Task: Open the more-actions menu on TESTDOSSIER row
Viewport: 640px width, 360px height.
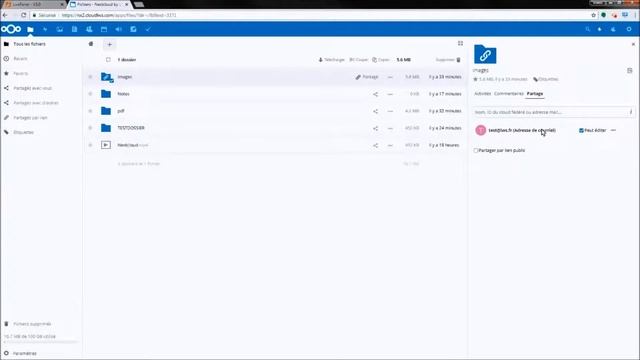Action: tap(390, 128)
